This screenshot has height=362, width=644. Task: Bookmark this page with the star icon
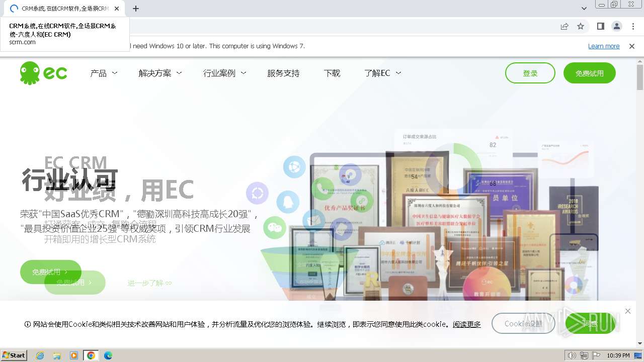tap(581, 26)
